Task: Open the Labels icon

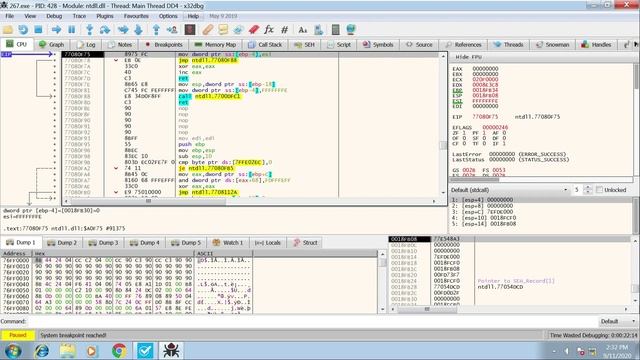Action: (238, 29)
